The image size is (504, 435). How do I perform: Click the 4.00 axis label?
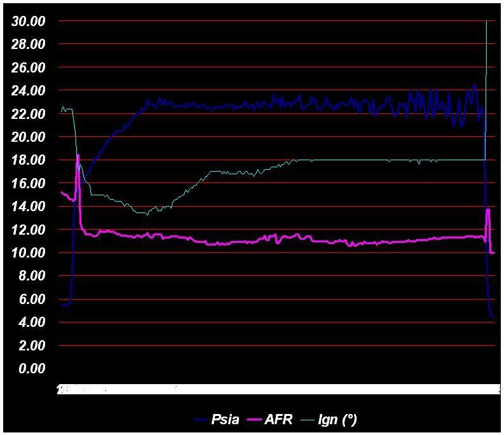[32, 322]
